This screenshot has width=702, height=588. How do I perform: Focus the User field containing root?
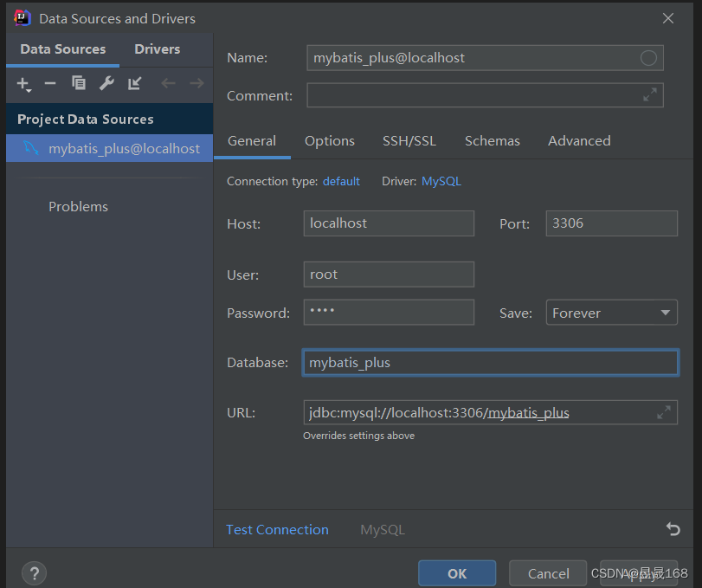tap(389, 275)
